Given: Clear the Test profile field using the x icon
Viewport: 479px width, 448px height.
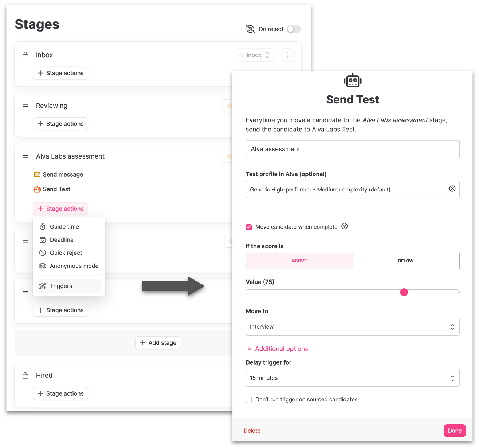Looking at the screenshot, I should [x=452, y=189].
